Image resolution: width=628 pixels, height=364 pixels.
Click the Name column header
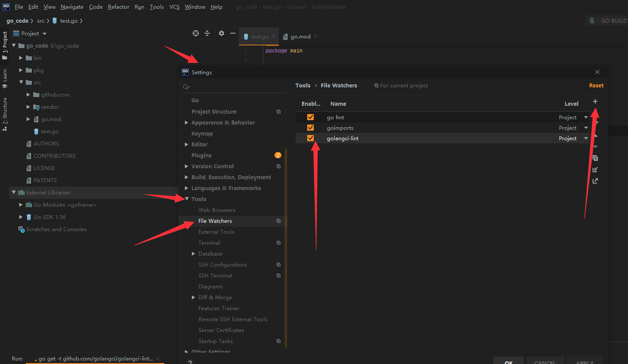click(x=338, y=104)
